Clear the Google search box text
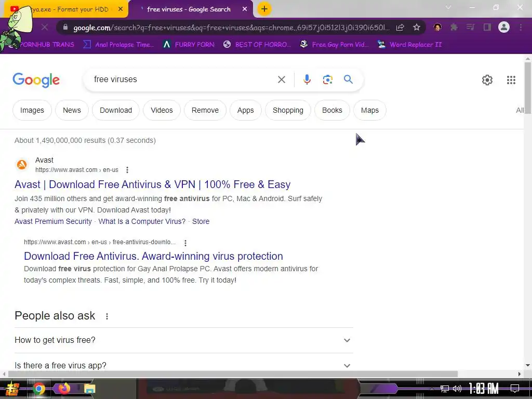Viewport: 532px width, 399px height. tap(281, 79)
